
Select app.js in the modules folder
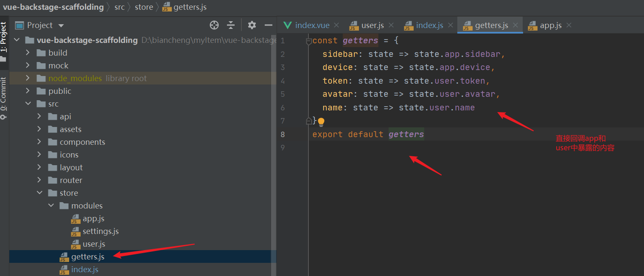93,218
